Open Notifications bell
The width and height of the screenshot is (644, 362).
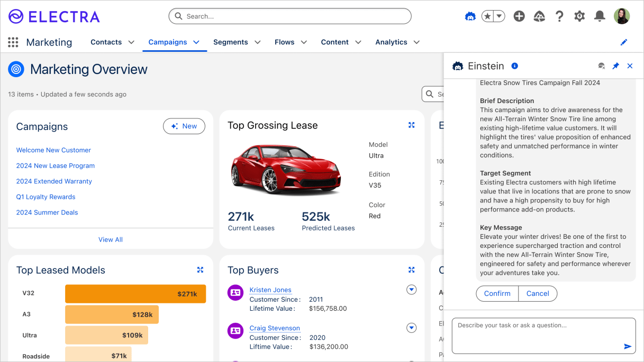pyautogui.click(x=599, y=16)
